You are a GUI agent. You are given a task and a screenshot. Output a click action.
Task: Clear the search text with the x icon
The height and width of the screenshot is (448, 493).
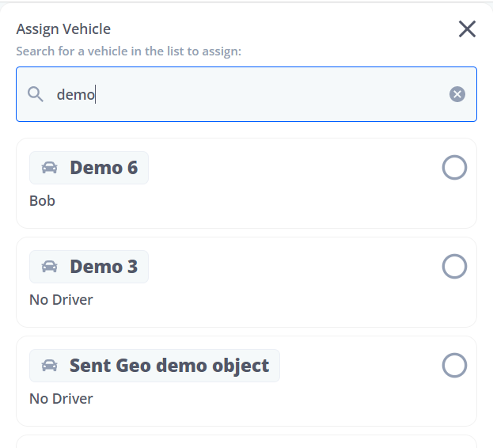click(457, 94)
